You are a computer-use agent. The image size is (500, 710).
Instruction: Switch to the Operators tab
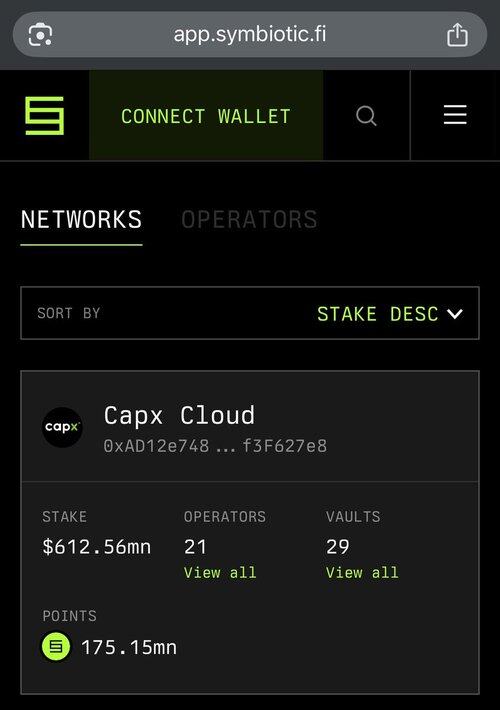click(x=249, y=220)
